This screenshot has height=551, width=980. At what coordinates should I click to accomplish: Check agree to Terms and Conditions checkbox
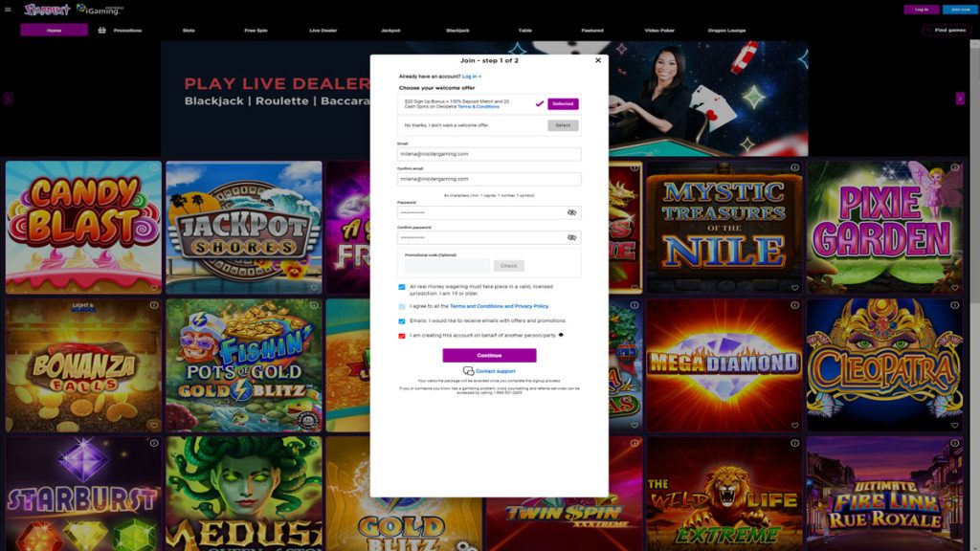click(402, 307)
